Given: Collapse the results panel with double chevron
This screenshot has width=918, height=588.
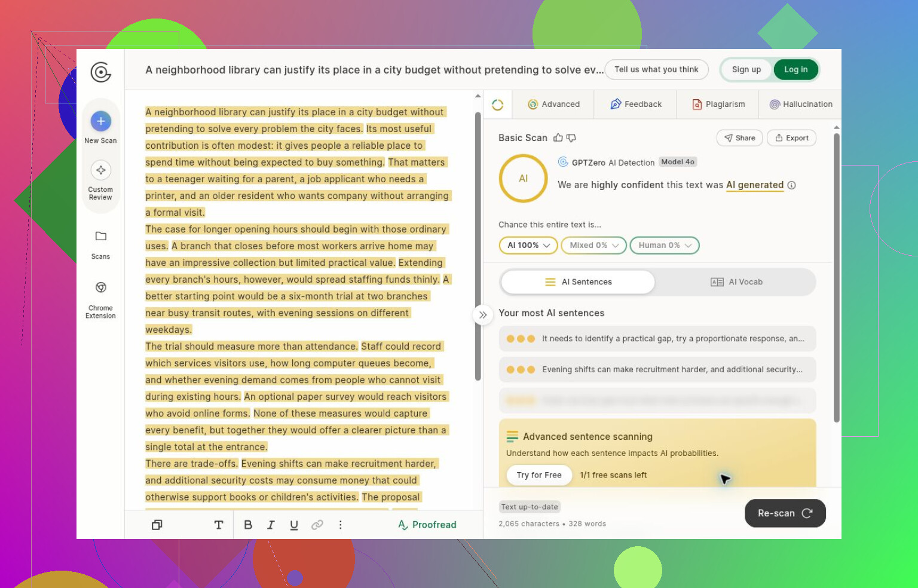Looking at the screenshot, I should coord(483,315).
